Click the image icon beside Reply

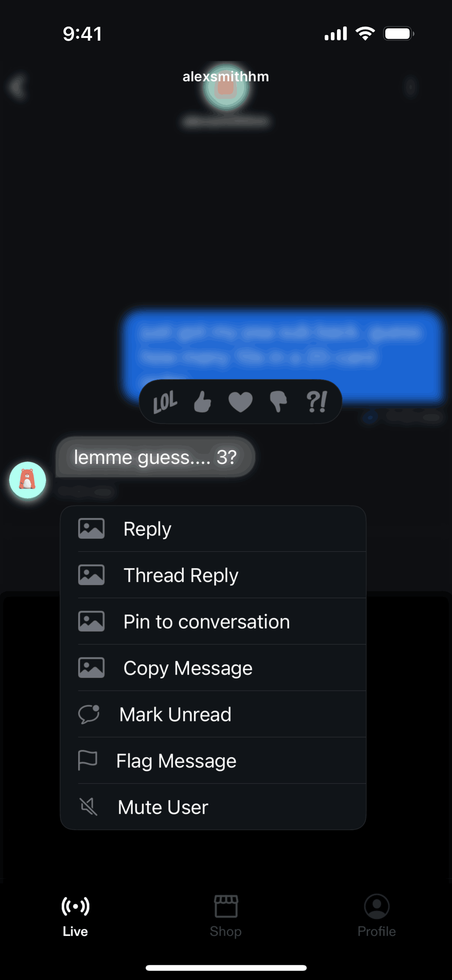(x=91, y=529)
